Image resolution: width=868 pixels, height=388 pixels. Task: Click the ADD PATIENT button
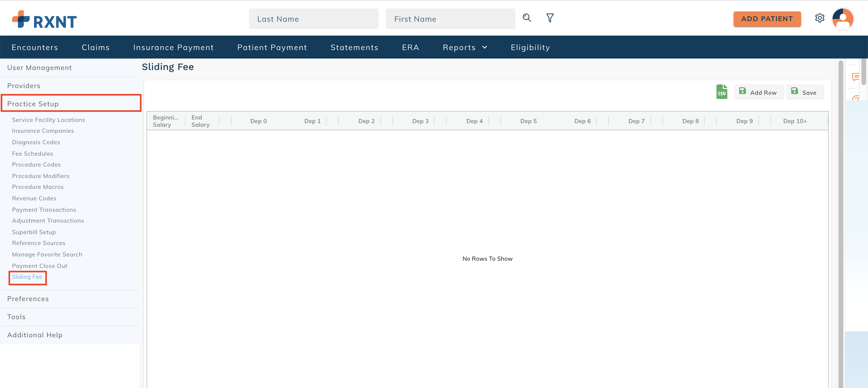[767, 19]
